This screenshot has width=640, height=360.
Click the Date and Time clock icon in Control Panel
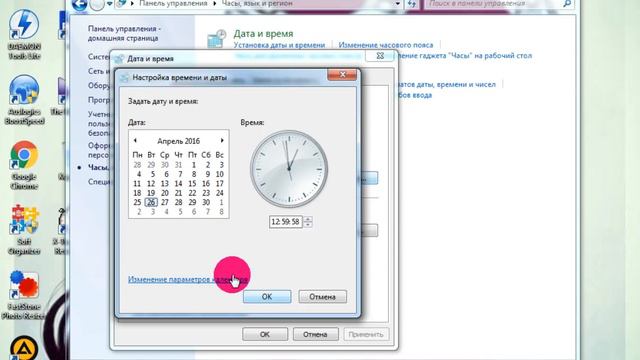click(x=216, y=39)
